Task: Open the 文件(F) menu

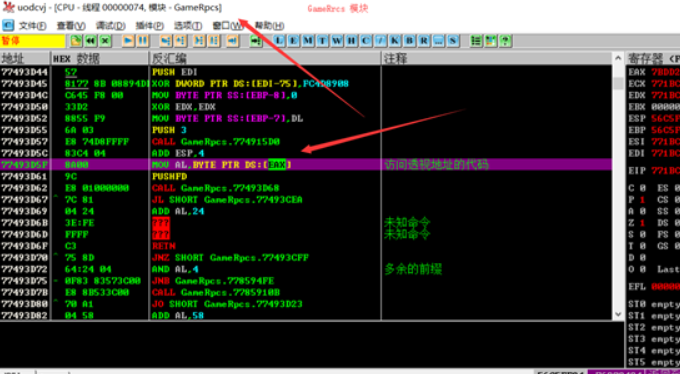Action: (33, 26)
